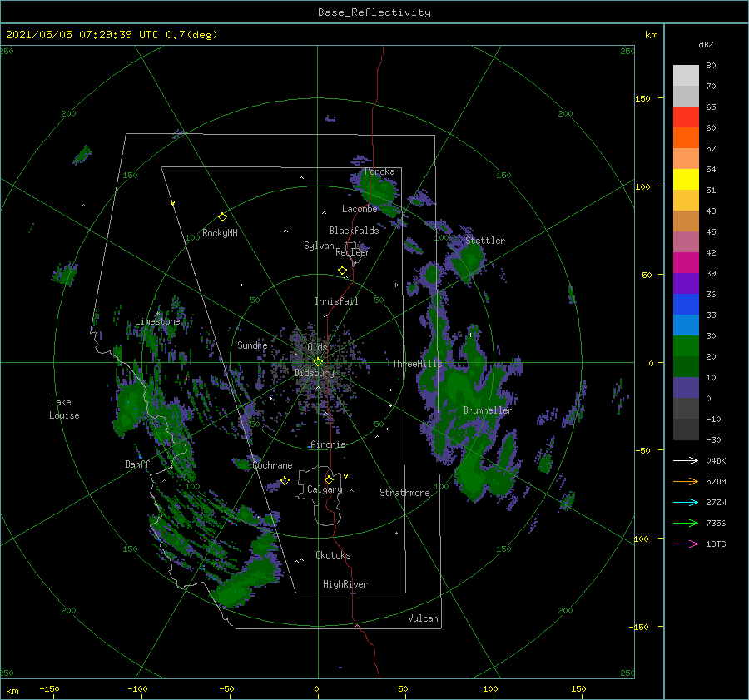
Task: Click the km unit label at top right
Action: (651, 35)
